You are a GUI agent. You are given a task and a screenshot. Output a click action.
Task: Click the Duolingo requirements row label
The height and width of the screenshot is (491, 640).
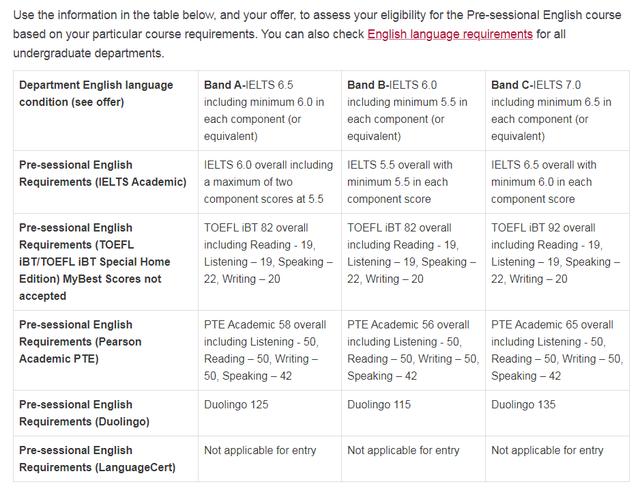tap(106, 413)
